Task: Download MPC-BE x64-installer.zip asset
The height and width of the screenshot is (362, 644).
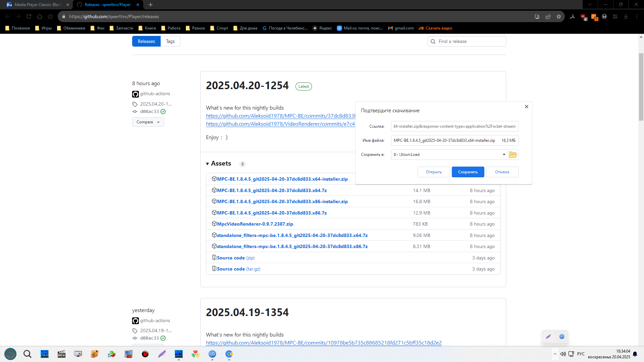Action: 282,179
